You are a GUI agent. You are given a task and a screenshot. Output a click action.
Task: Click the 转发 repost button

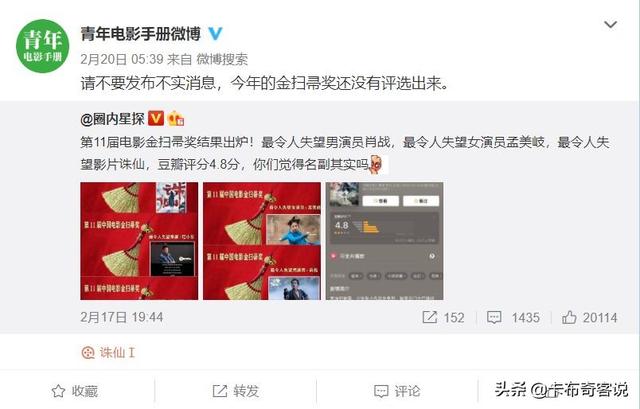tap(236, 391)
